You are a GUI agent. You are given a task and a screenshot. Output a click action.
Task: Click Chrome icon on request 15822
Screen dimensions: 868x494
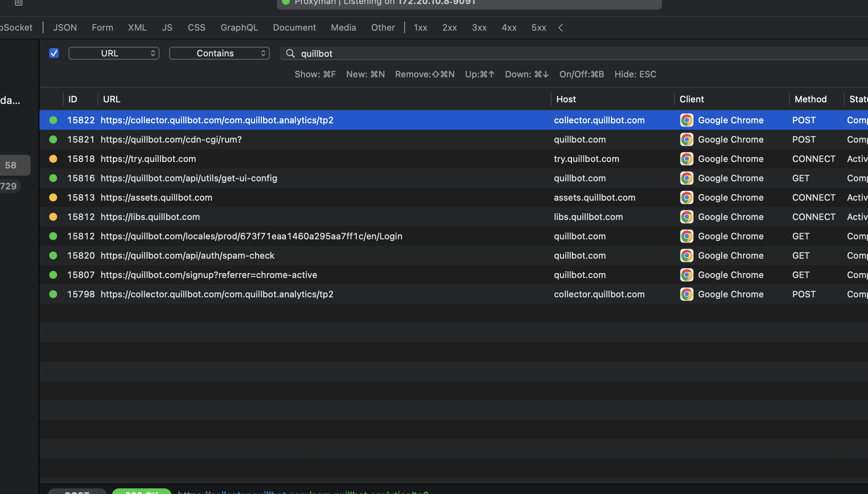click(x=686, y=120)
